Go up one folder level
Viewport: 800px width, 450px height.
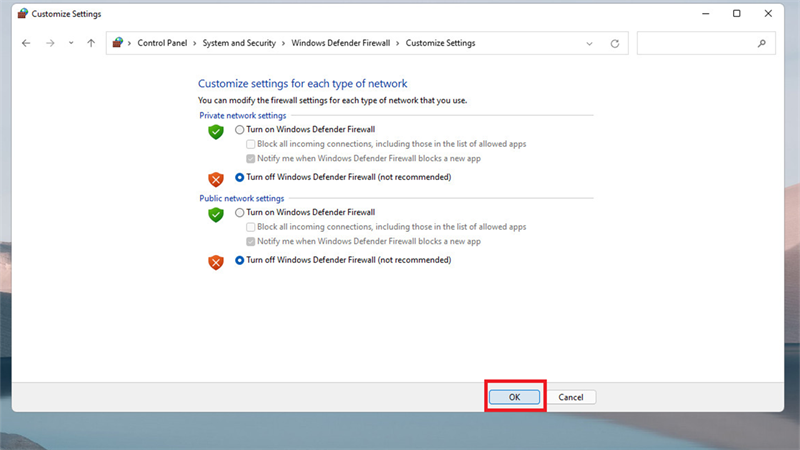[91, 43]
